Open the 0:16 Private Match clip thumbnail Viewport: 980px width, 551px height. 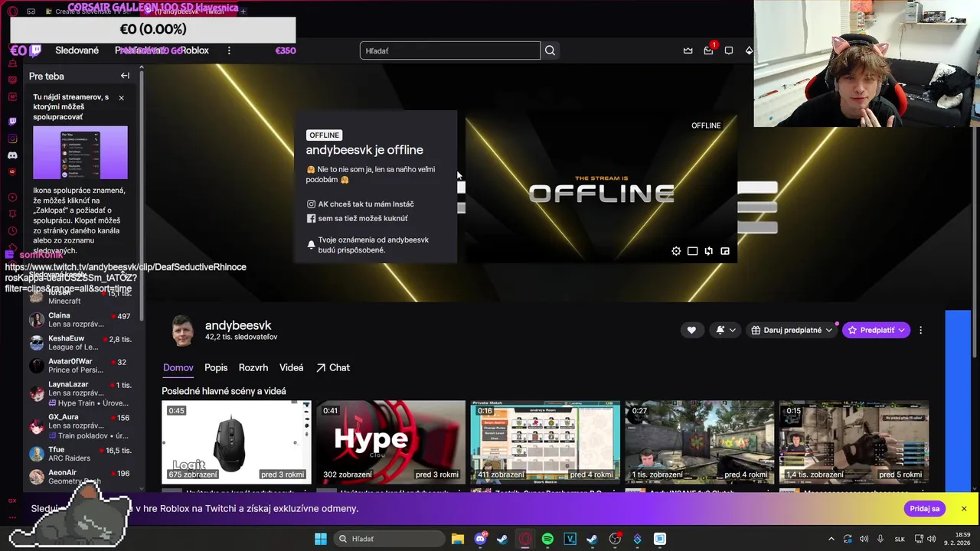pos(545,442)
